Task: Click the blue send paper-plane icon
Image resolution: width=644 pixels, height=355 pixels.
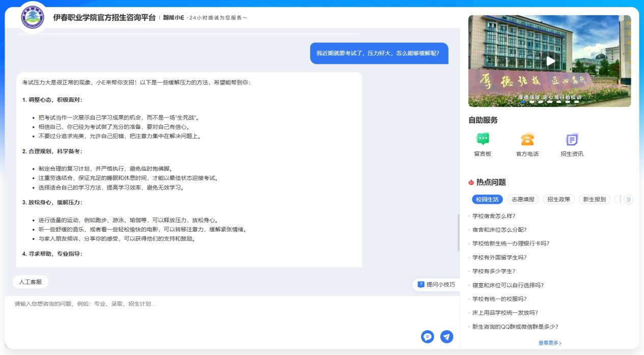Action: (446, 337)
